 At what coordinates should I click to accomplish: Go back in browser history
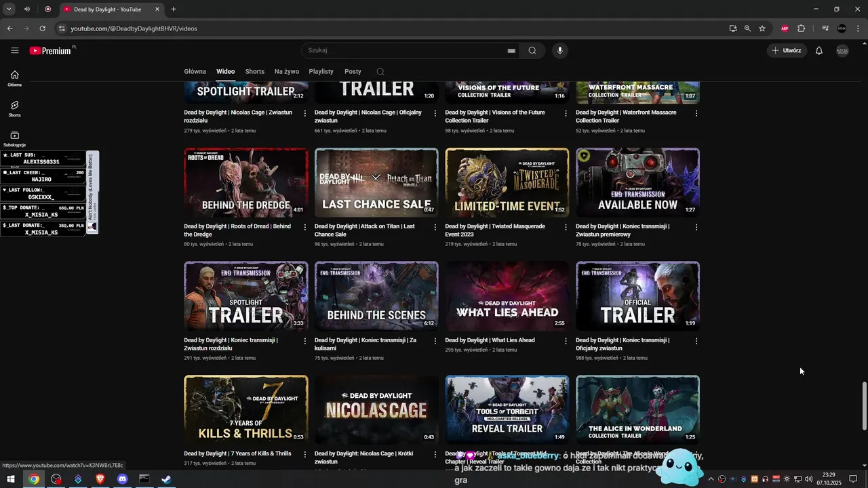[x=9, y=28]
